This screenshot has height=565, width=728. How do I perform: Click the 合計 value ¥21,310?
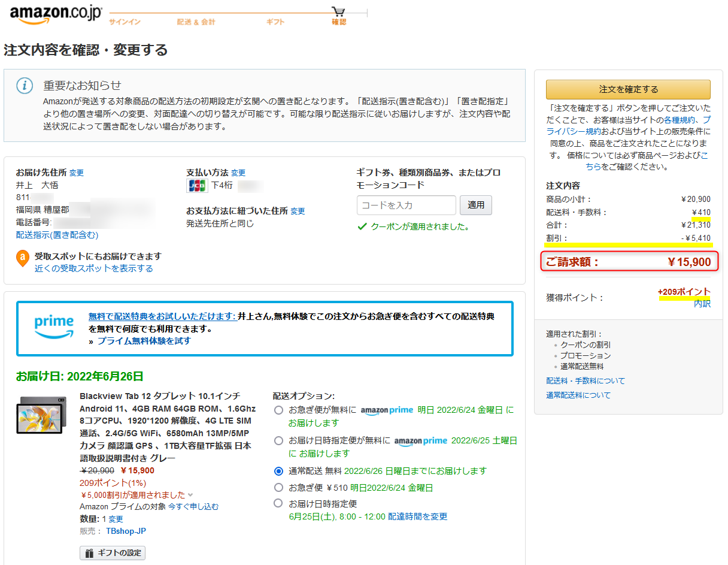click(696, 225)
